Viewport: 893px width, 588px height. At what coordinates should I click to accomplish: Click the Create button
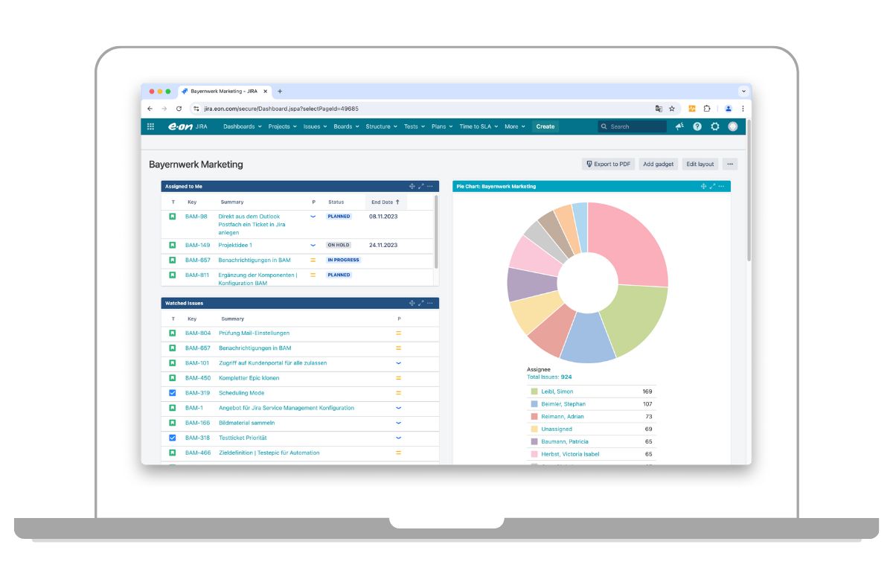click(x=545, y=127)
